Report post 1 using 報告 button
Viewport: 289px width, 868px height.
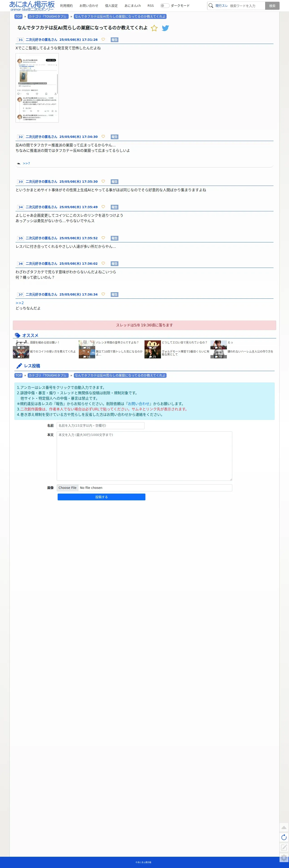[115, 40]
